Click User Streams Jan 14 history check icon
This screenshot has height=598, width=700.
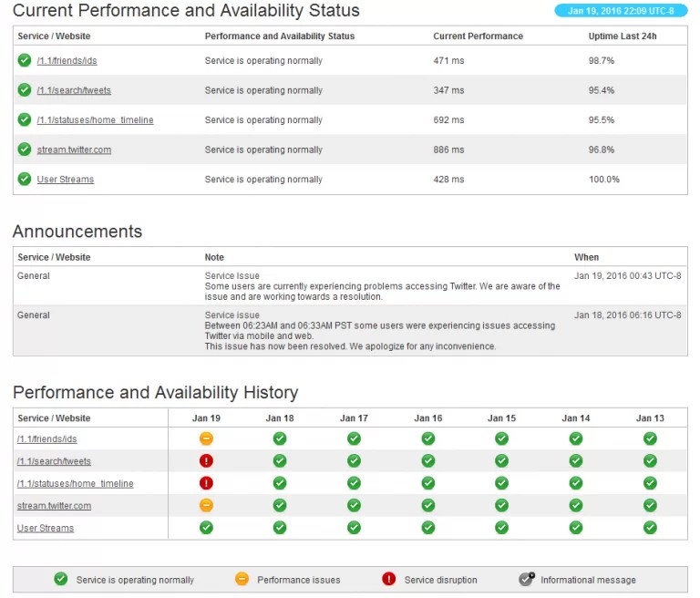click(576, 528)
